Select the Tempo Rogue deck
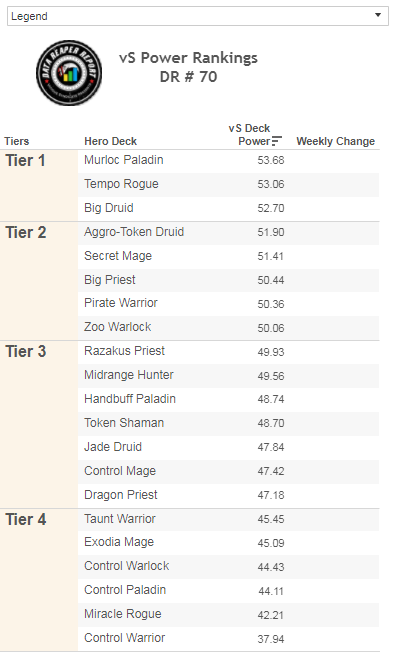Viewport: 396px width, 657px height. coord(121,184)
